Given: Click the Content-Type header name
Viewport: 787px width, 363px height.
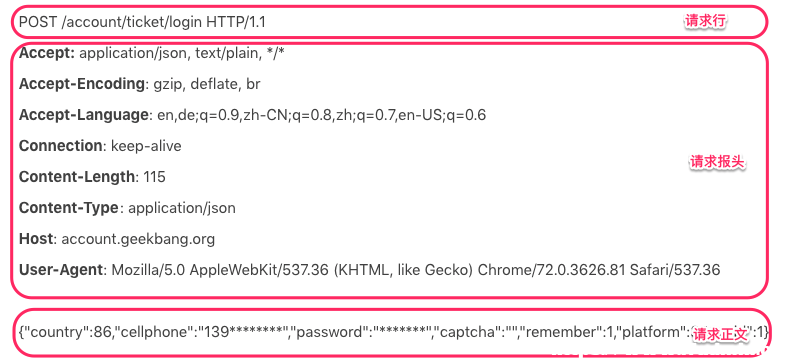Looking at the screenshot, I should click(x=69, y=208).
